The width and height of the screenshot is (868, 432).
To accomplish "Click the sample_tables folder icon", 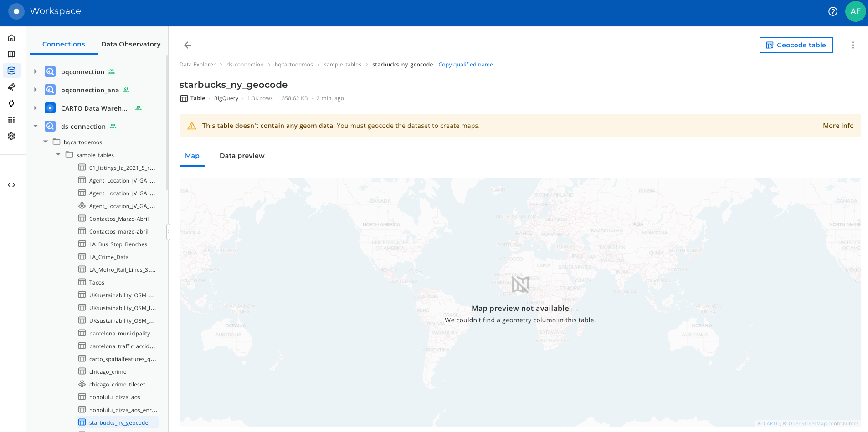I will point(69,154).
